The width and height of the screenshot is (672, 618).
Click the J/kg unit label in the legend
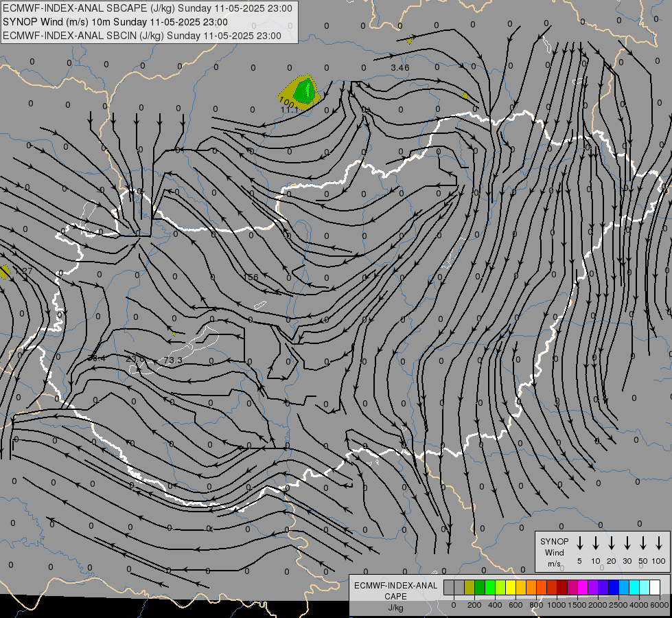(x=395, y=608)
